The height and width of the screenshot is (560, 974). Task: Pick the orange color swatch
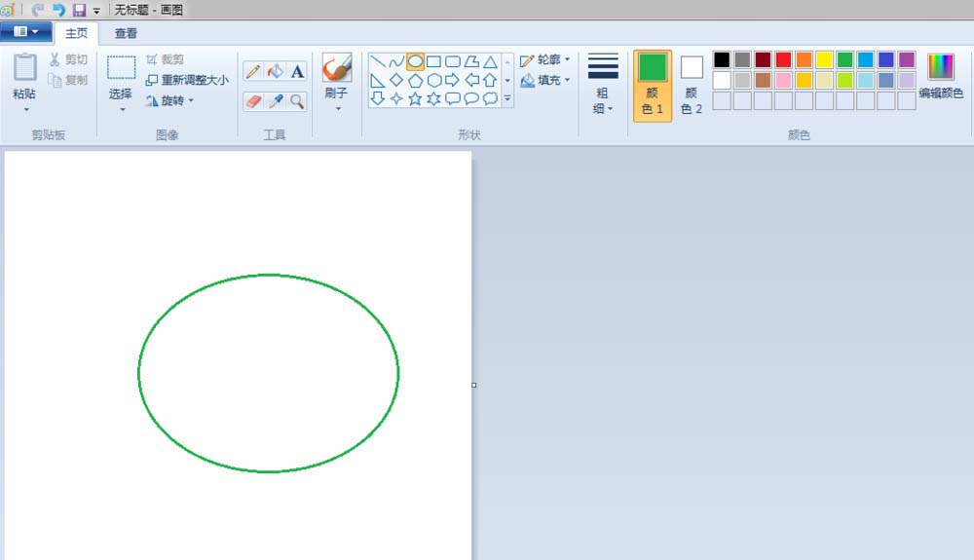[x=804, y=59]
